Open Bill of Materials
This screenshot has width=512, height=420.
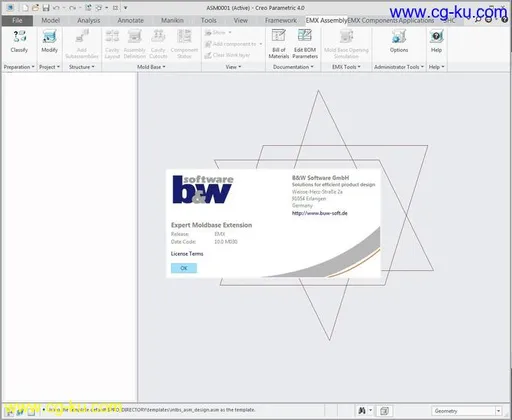click(279, 44)
